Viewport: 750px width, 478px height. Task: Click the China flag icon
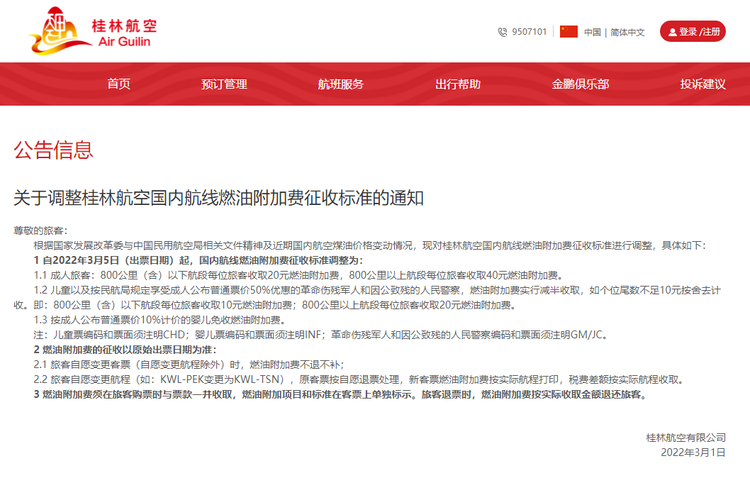(569, 32)
